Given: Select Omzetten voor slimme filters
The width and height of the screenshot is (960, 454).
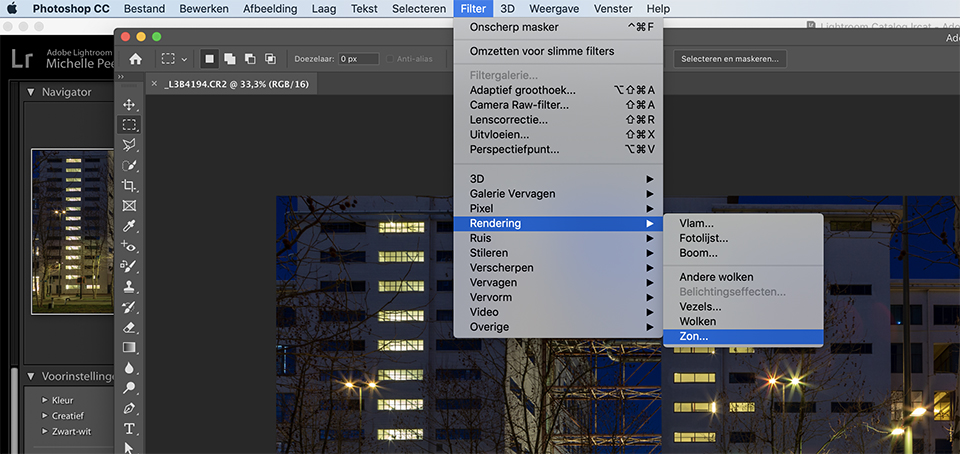Looking at the screenshot, I should tap(558, 51).
